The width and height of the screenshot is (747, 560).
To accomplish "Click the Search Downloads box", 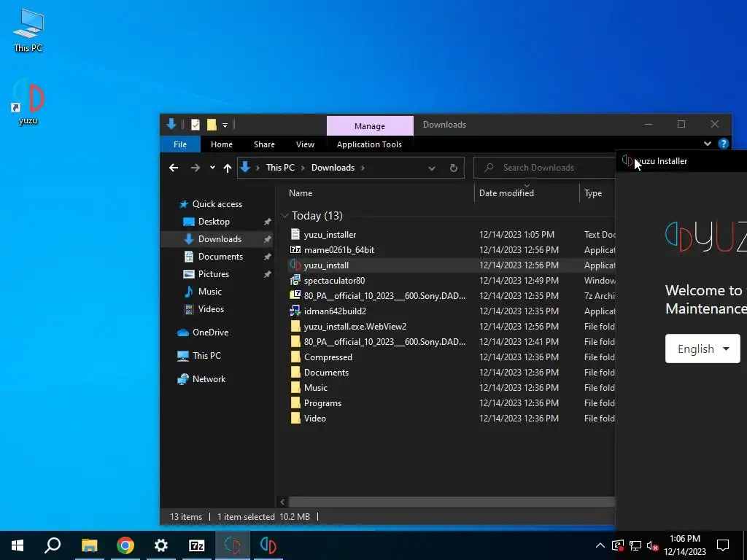I will click(545, 168).
